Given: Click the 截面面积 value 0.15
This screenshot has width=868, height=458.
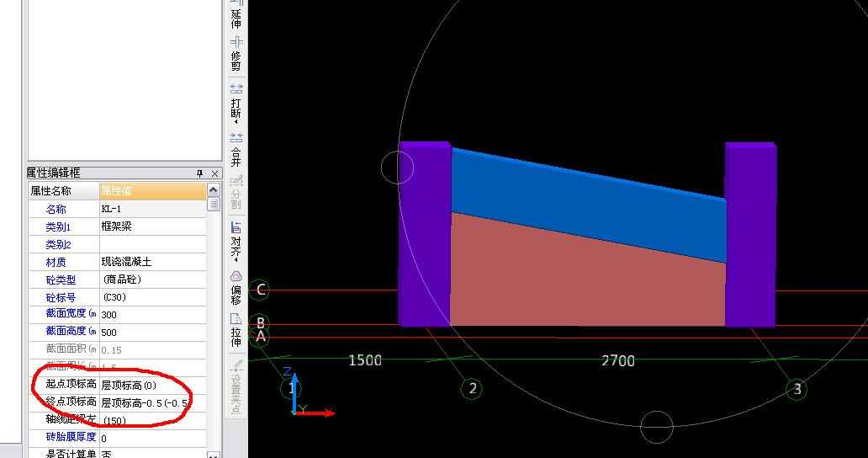Looking at the screenshot, I should (x=153, y=350).
